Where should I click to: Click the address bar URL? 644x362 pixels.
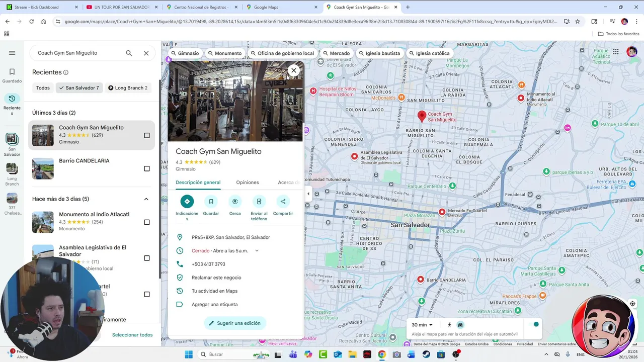(x=310, y=22)
